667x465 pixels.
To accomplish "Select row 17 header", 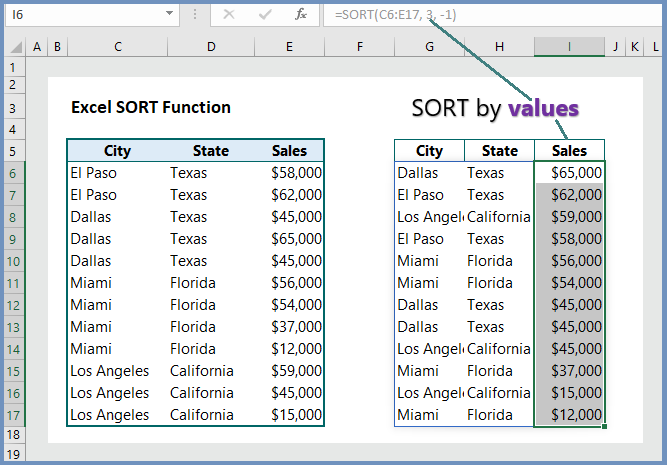I will (x=13, y=415).
